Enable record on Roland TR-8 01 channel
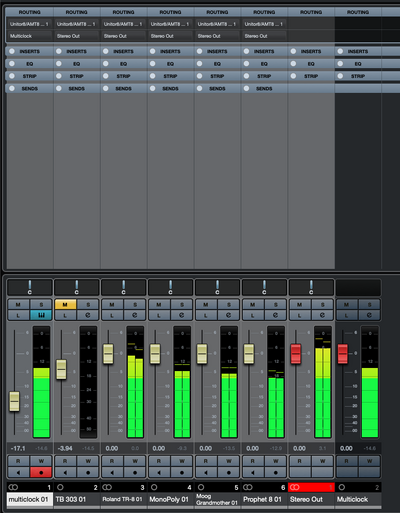This screenshot has width=400, height=513. [135, 472]
